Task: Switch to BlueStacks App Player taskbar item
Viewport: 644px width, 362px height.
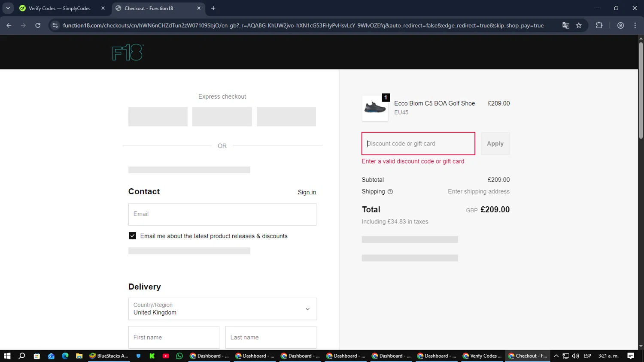Action: 109,356
